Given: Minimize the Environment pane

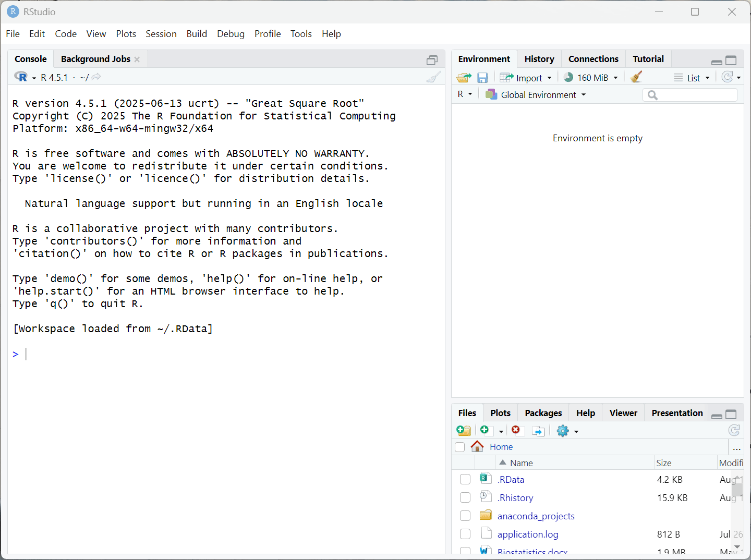Looking at the screenshot, I should pyautogui.click(x=717, y=62).
